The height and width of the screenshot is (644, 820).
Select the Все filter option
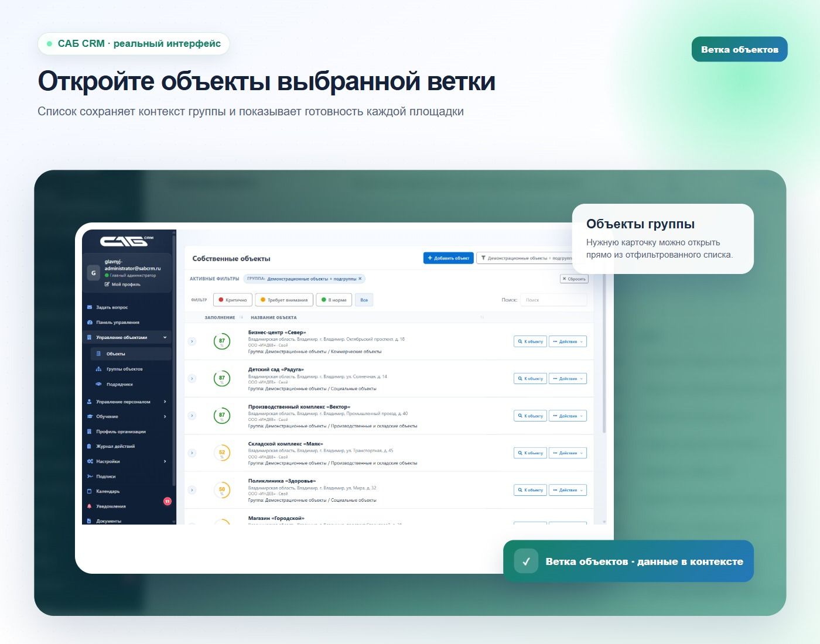(x=364, y=300)
